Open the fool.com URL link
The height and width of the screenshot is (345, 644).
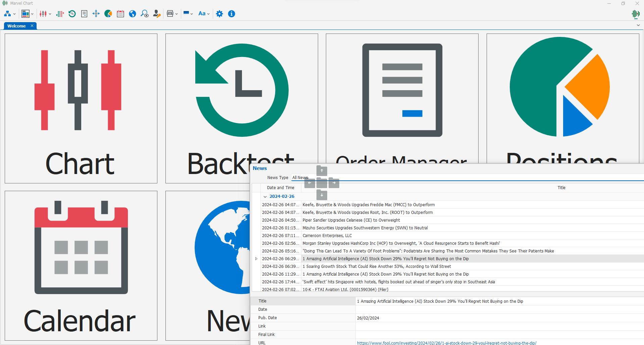click(447, 343)
